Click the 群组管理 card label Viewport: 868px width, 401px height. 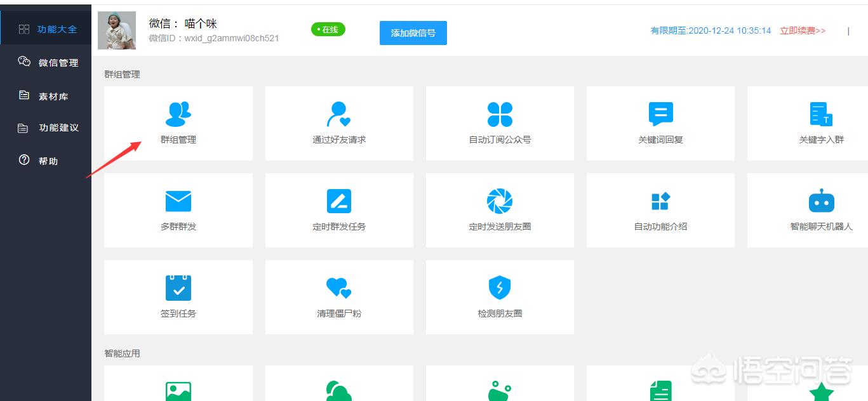point(178,140)
